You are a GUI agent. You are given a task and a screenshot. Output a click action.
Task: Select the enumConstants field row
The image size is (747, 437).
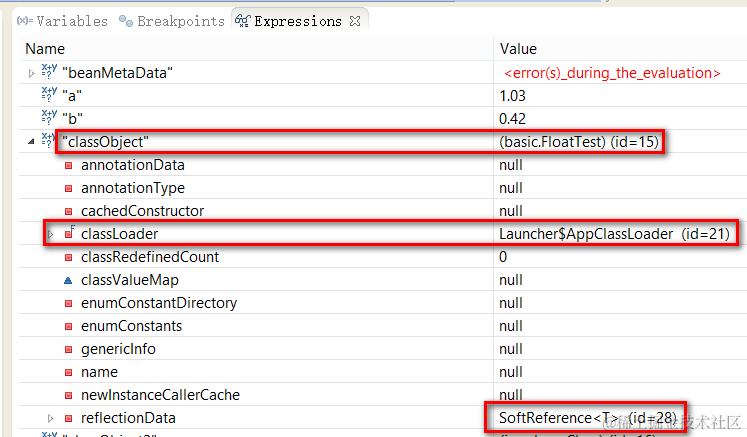pyautogui.click(x=383, y=326)
